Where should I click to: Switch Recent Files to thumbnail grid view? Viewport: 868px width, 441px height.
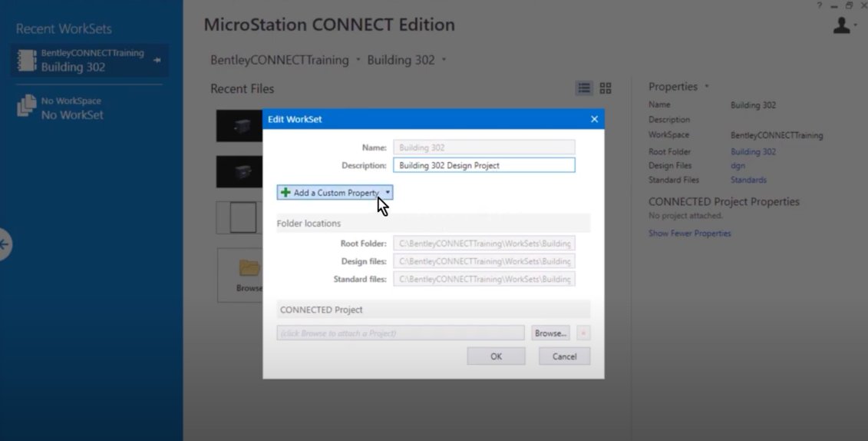[x=606, y=88]
